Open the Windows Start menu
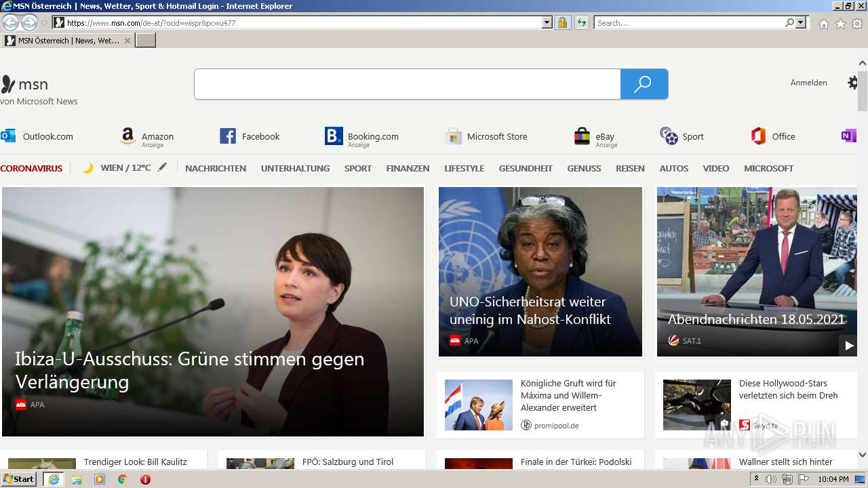 (x=19, y=479)
